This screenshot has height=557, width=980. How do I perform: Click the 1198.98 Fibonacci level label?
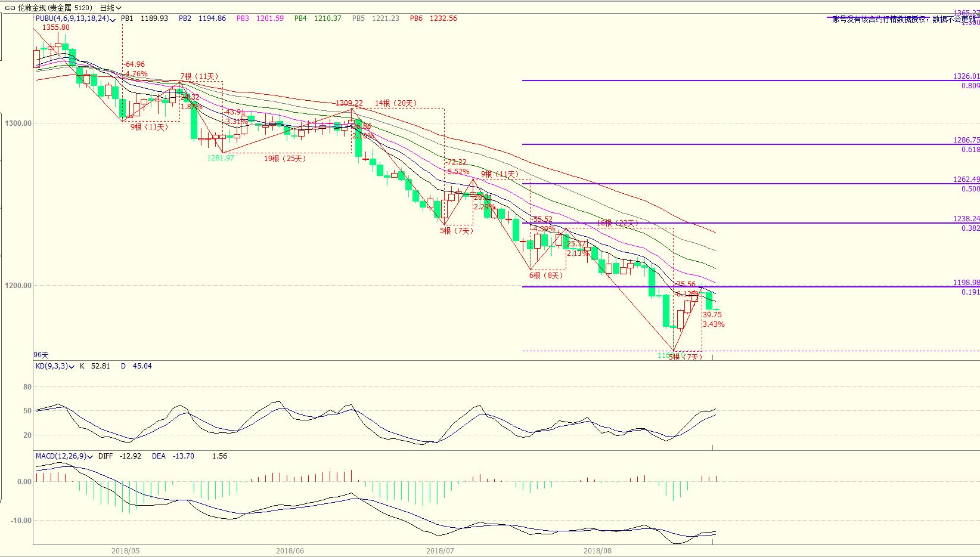point(966,283)
